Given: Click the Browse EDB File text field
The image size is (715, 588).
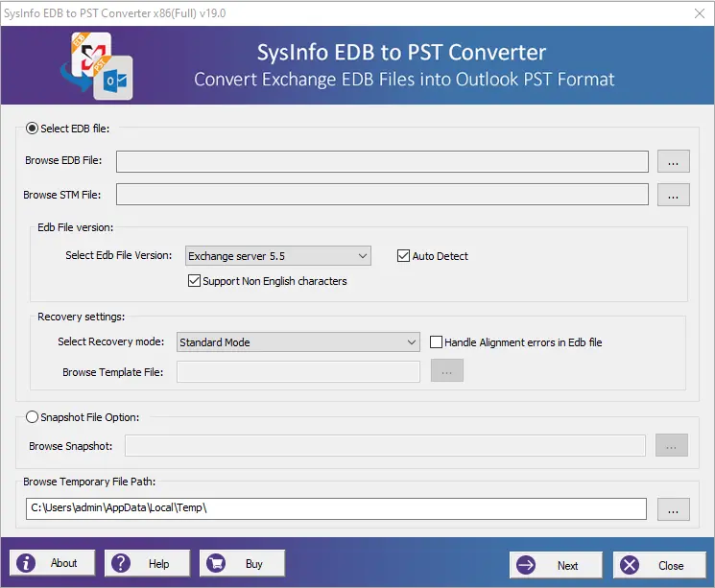Looking at the screenshot, I should [382, 161].
